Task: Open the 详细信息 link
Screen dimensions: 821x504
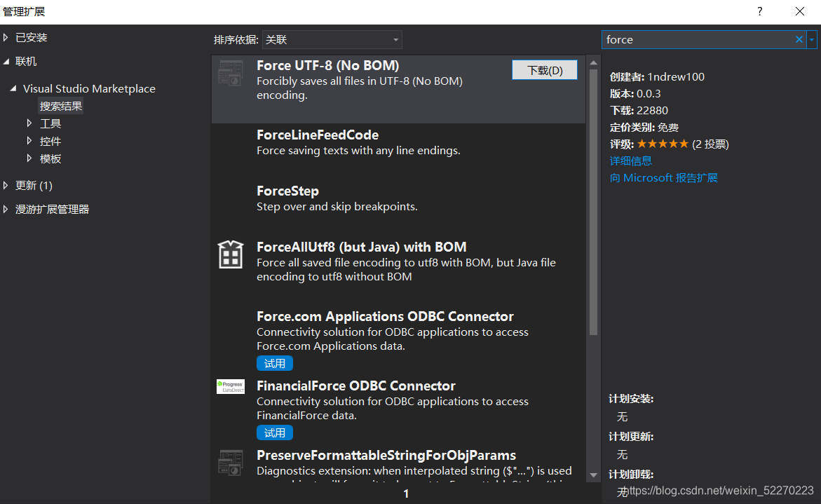Action: point(630,161)
